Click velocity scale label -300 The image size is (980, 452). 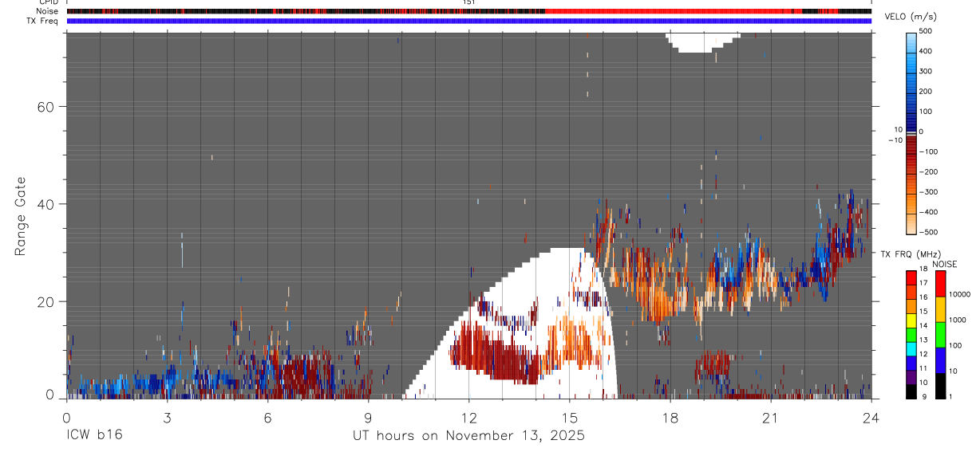point(927,192)
